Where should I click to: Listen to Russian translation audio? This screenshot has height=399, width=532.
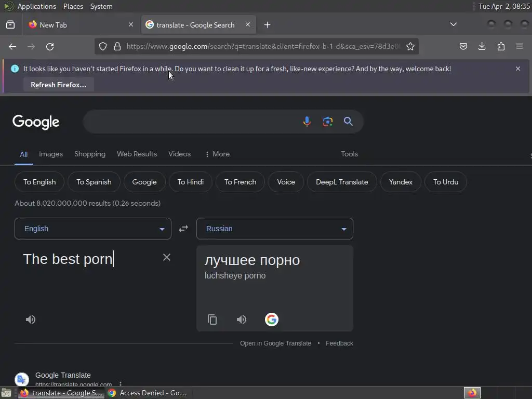(x=242, y=320)
